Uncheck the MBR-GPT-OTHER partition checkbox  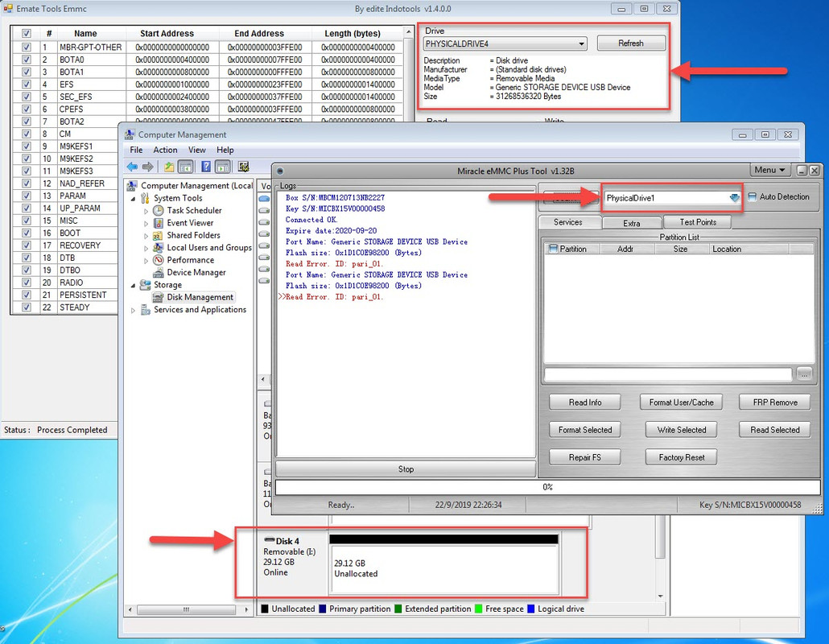tap(27, 47)
